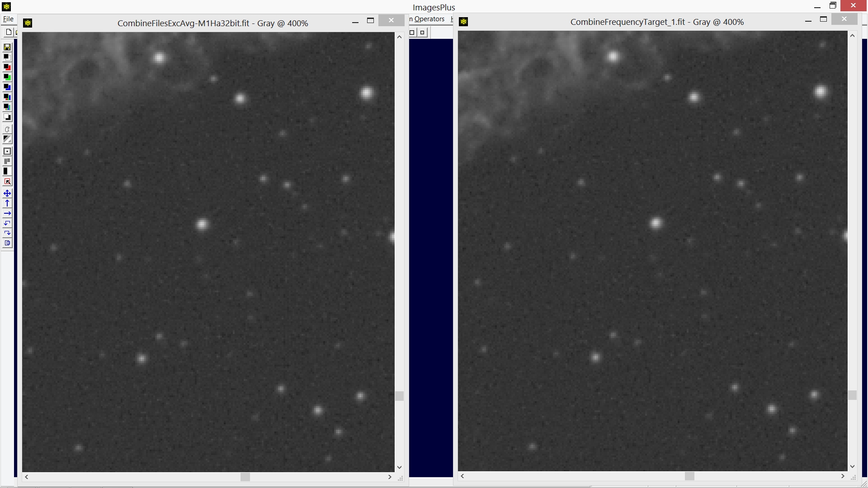868x488 pixels.
Task: Click scroll-down arrow in CombineFilesExcAvg window
Action: pyautogui.click(x=399, y=467)
